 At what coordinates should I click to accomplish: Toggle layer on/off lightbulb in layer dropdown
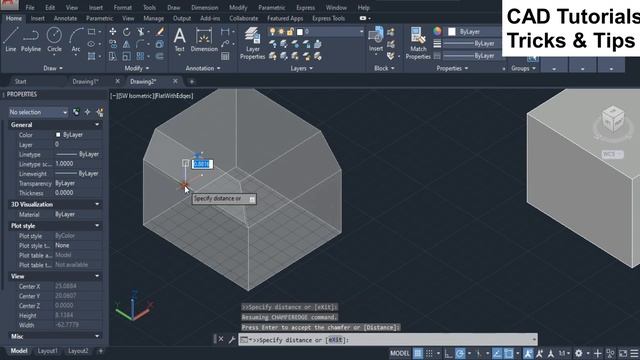[273, 31]
